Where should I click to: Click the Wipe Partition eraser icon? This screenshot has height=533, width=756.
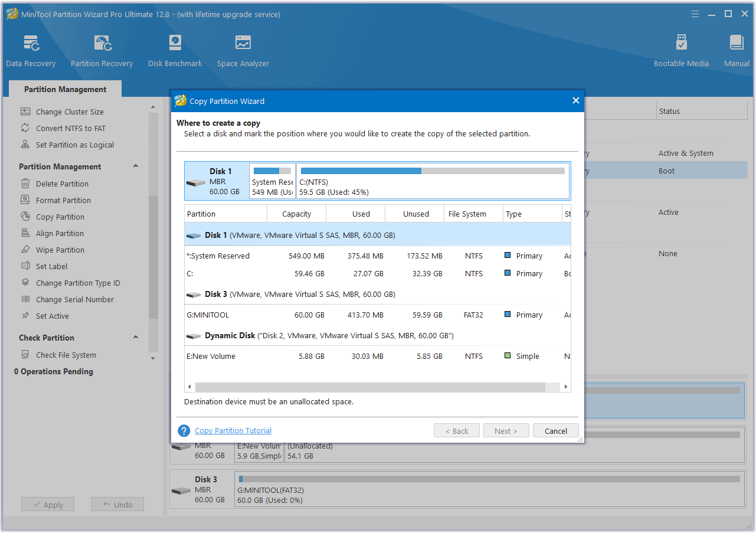pyautogui.click(x=25, y=250)
